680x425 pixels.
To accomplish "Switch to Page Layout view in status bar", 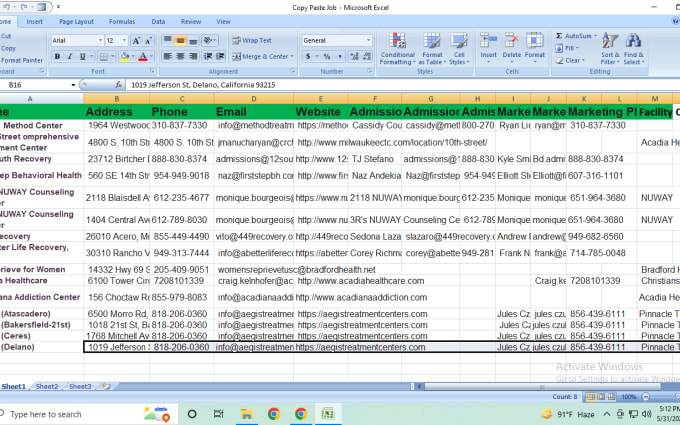I will (601, 397).
